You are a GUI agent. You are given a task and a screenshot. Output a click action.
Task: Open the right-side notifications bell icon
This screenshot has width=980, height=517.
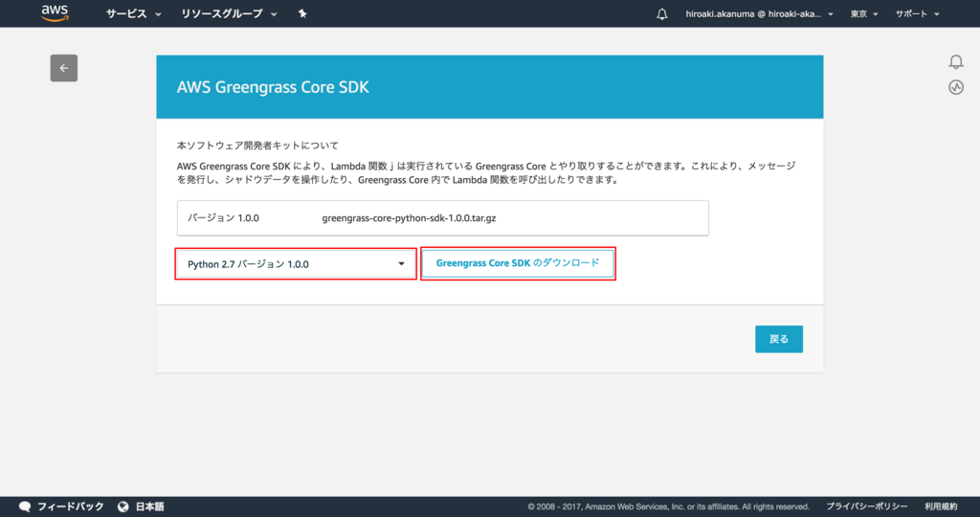[956, 61]
